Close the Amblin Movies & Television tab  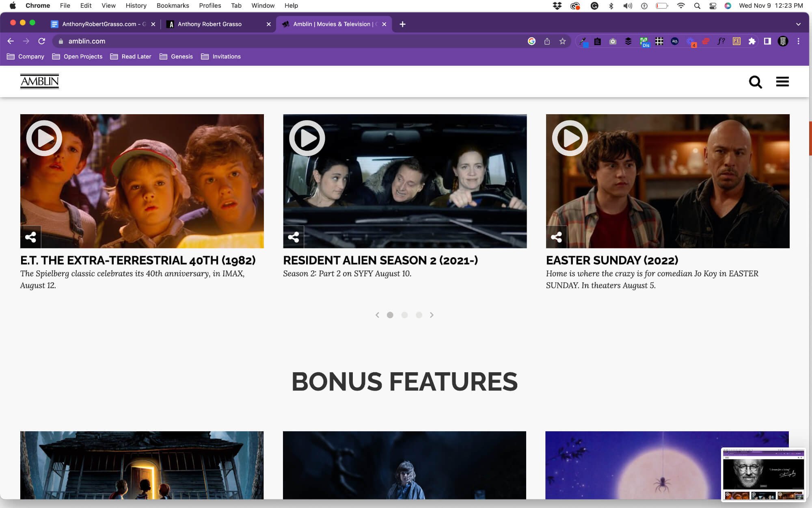click(x=384, y=24)
